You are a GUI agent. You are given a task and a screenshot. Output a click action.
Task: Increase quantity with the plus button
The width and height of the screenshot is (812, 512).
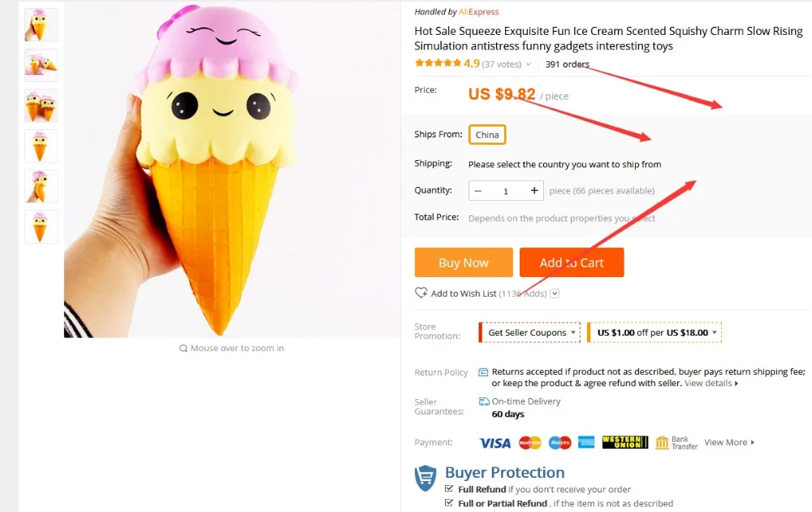pos(534,191)
